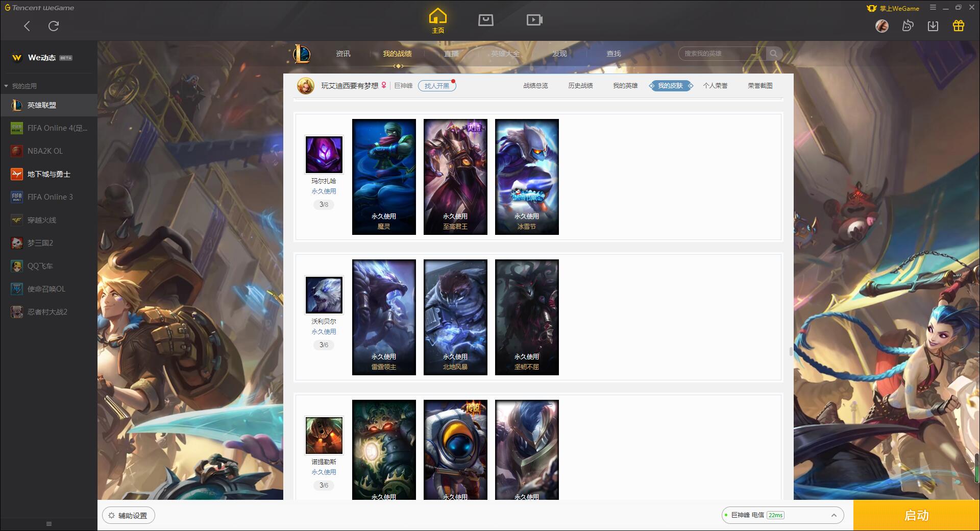Open the 冰雪节 skin card

pos(527,177)
